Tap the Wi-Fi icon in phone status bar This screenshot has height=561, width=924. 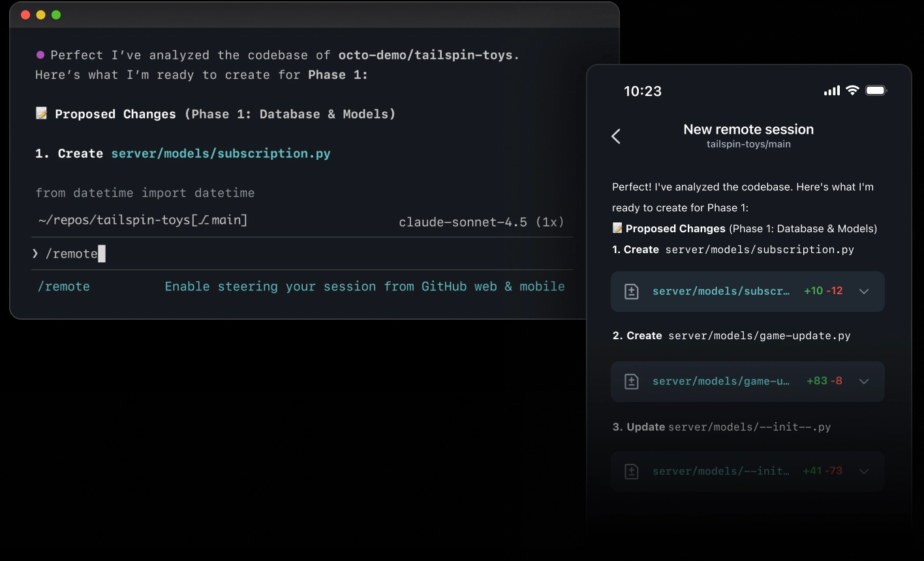[x=852, y=91]
